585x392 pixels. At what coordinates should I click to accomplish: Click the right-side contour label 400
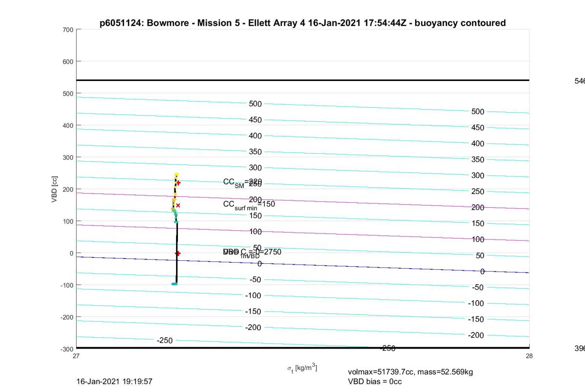coord(478,144)
